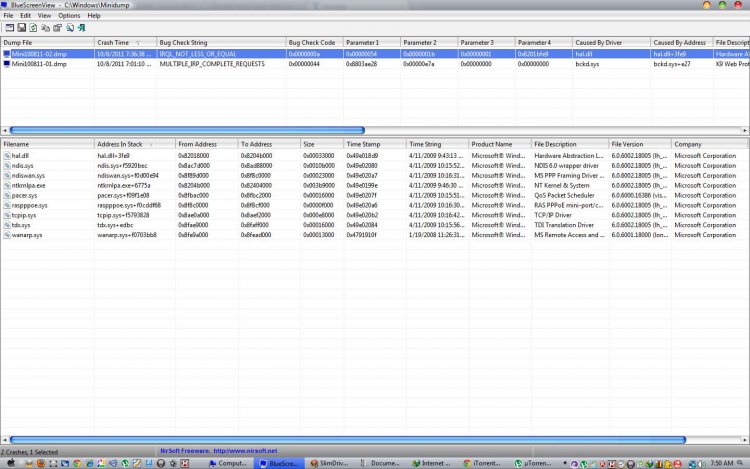The width and height of the screenshot is (750, 469).
Task: Click the file icon next to tcpip.sys
Action: [x=7, y=215]
